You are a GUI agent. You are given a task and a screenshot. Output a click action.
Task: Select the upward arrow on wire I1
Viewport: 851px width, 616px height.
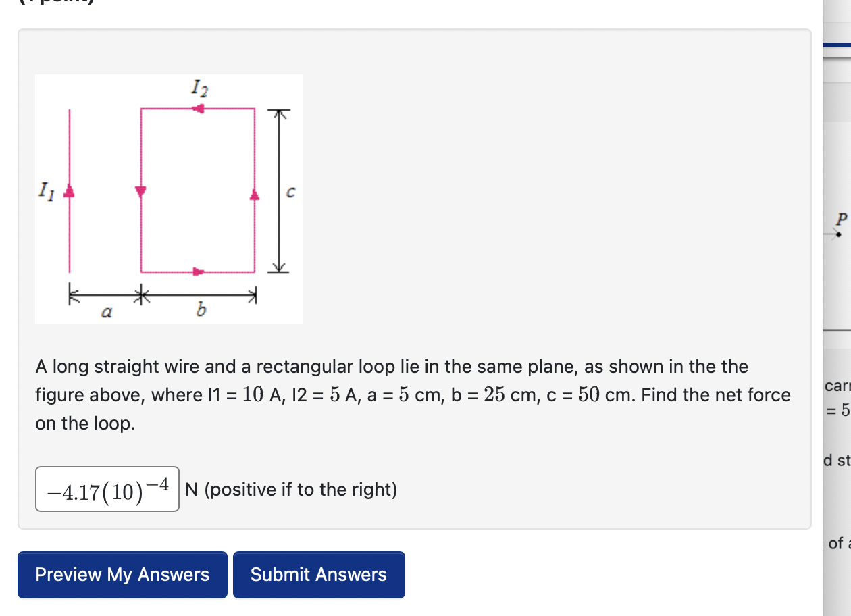tap(68, 192)
